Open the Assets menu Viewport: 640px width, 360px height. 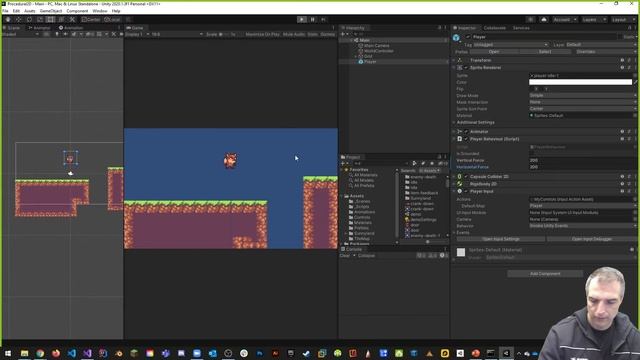(x=29, y=11)
